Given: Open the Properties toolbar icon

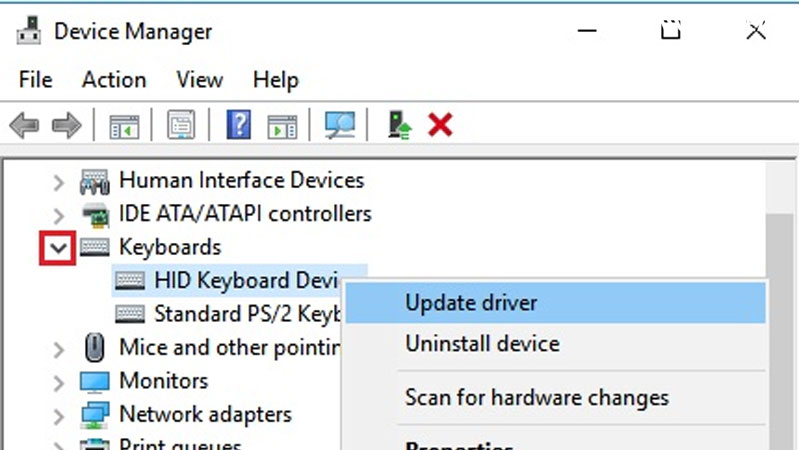Looking at the screenshot, I should click(x=181, y=125).
